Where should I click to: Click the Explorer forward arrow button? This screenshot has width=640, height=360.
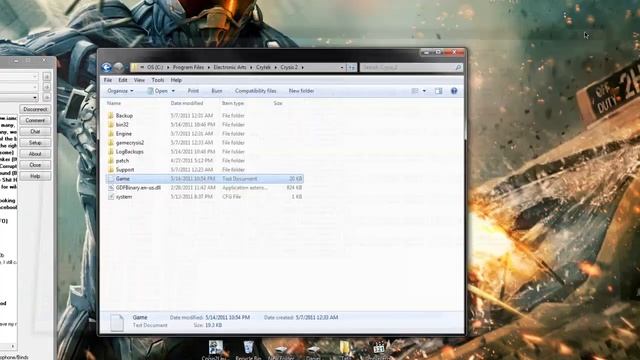point(119,67)
